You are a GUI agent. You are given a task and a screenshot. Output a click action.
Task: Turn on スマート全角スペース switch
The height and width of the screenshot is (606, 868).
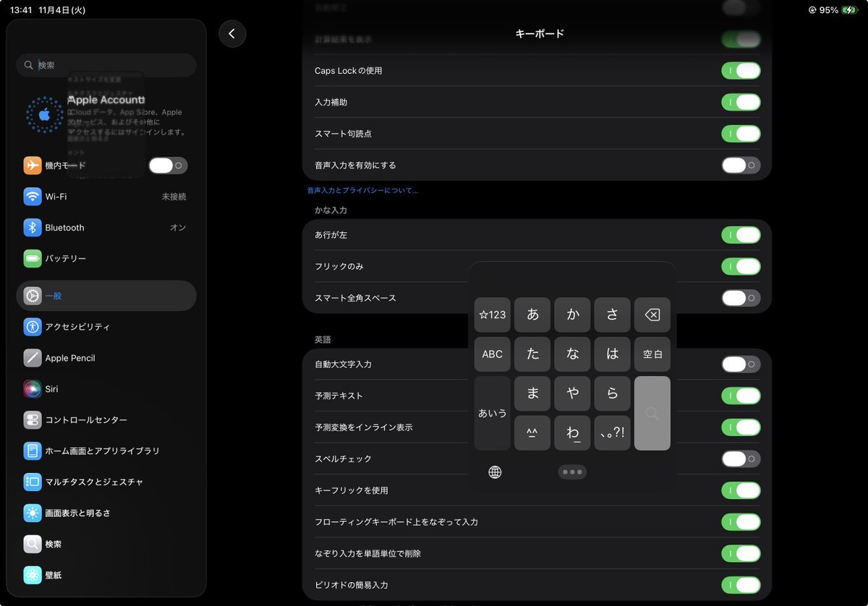[740, 298]
